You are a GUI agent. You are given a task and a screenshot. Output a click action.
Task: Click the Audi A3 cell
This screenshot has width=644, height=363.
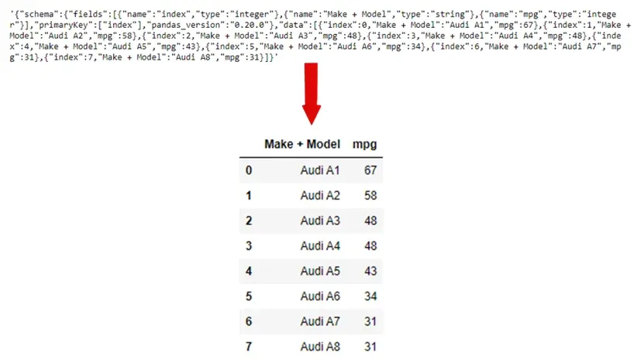click(x=320, y=221)
